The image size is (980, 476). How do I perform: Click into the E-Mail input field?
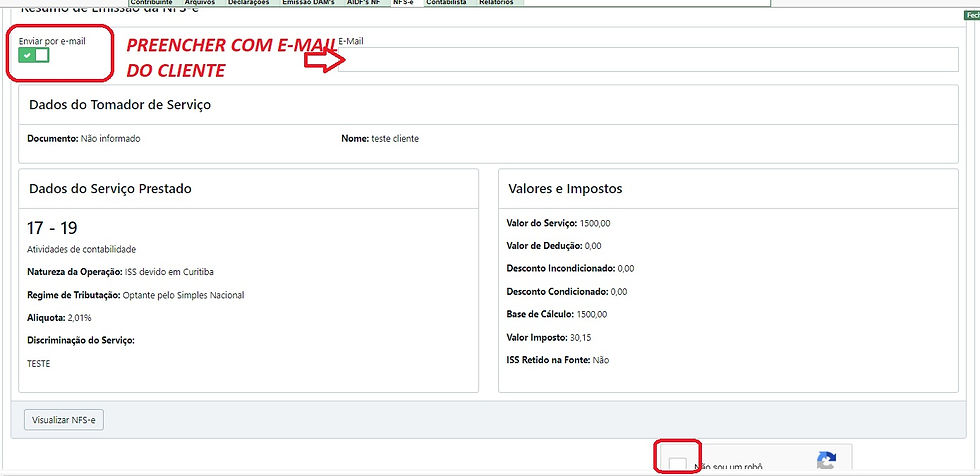coord(648,59)
